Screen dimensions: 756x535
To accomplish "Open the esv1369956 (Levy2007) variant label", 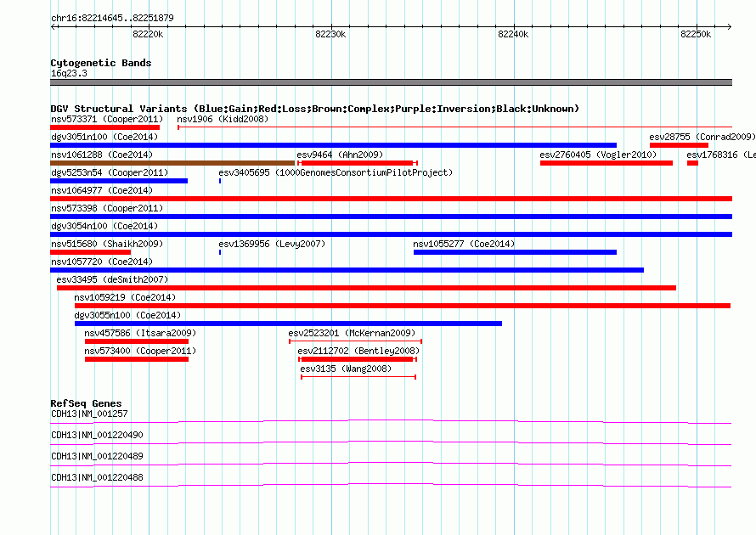I will [x=272, y=244].
